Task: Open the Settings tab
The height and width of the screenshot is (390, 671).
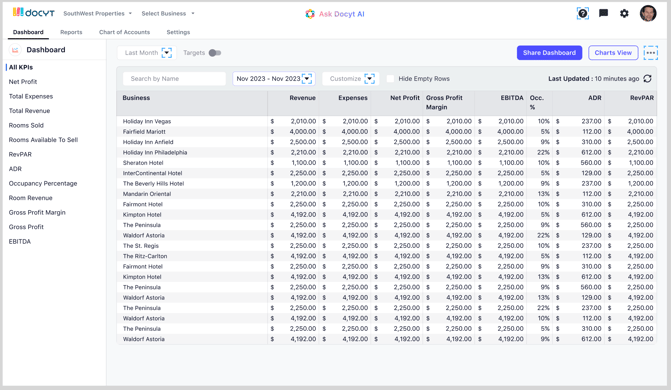Action: tap(178, 32)
